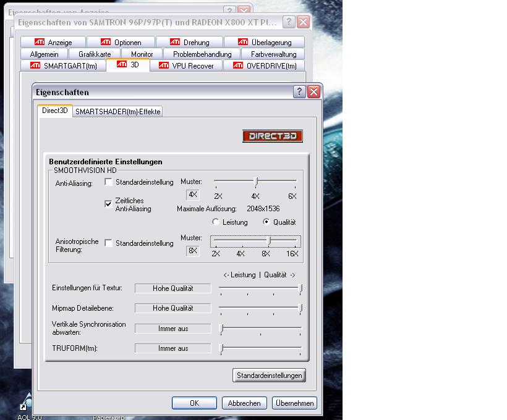Click the TRUFORM(tm) slider

tap(261, 348)
